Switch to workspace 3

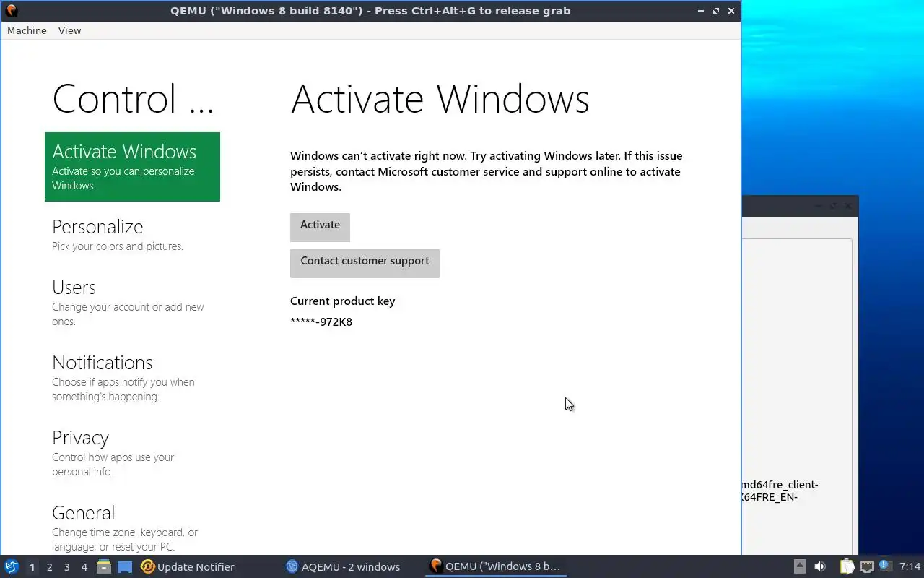[67, 567]
